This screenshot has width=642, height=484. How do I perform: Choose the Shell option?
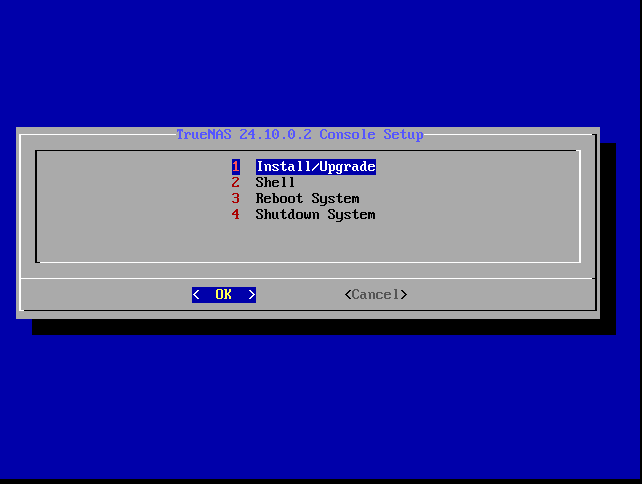pyautogui.click(x=275, y=183)
